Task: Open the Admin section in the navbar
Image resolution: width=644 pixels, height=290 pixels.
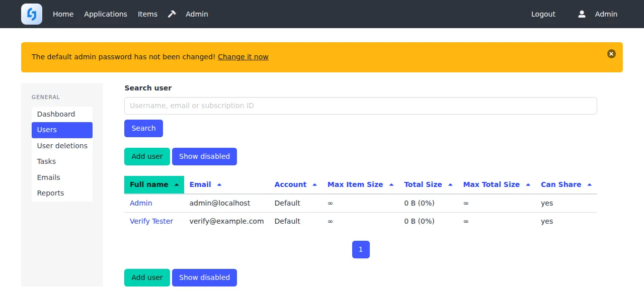Action: coord(197,14)
